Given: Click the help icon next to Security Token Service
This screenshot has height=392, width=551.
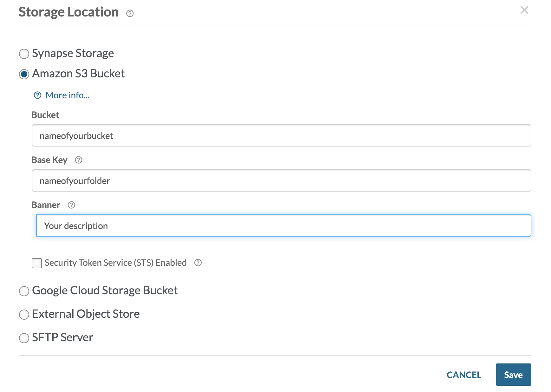Looking at the screenshot, I should coord(198,263).
